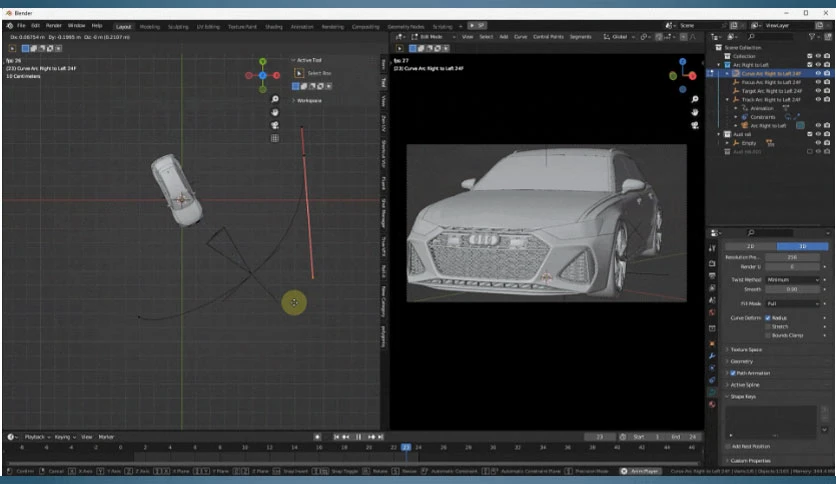This screenshot has width=836, height=484.
Task: Expand the Active Spline panel
Action: (744, 385)
